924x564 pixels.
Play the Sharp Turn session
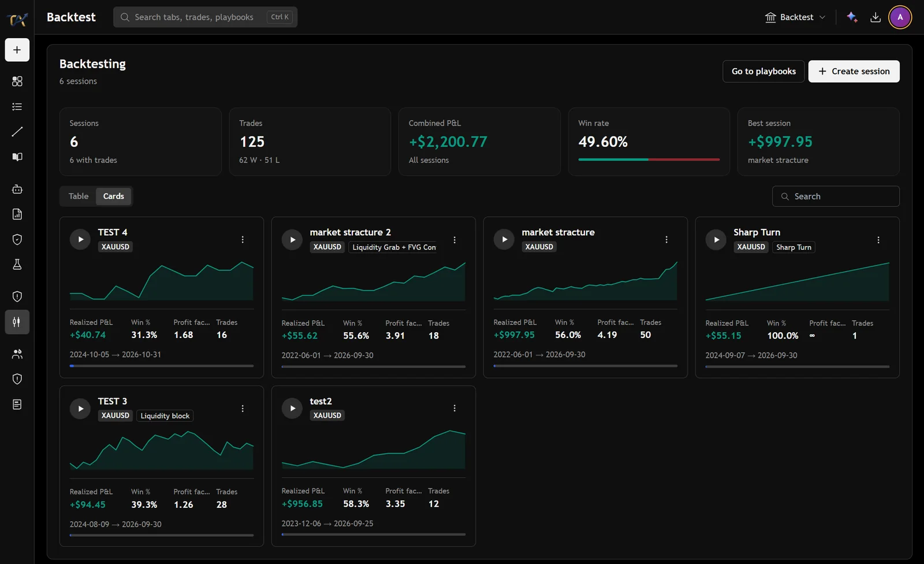pos(716,239)
